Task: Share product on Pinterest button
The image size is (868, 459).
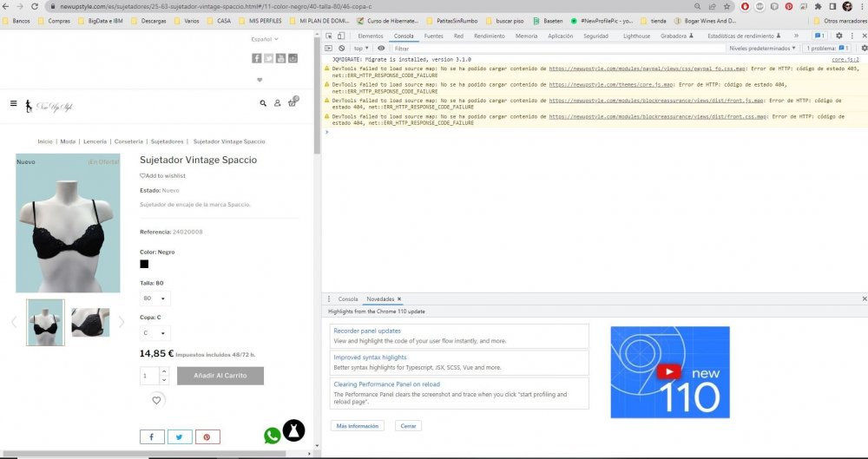Action: pos(207,436)
